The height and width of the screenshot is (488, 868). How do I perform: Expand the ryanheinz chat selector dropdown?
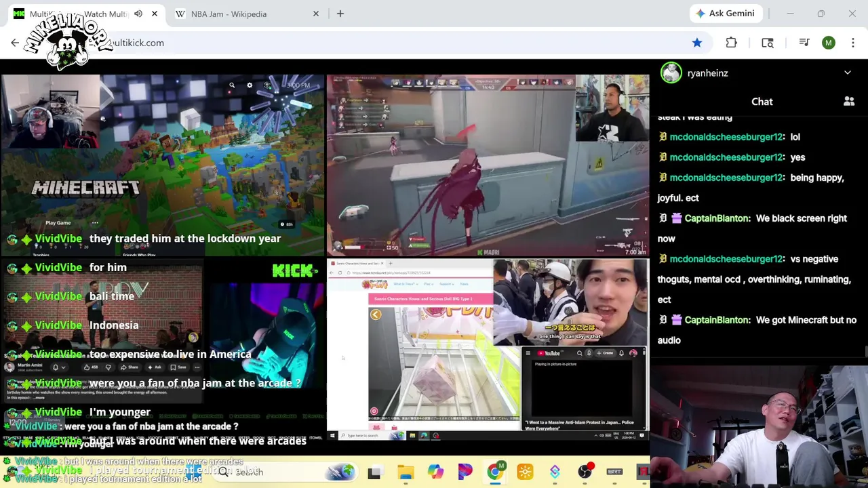pos(848,73)
